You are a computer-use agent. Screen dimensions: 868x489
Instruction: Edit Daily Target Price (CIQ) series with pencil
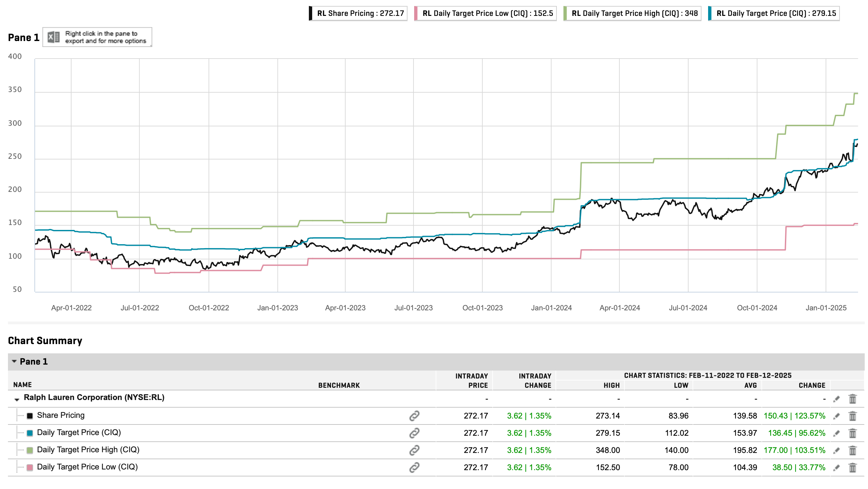coord(836,433)
